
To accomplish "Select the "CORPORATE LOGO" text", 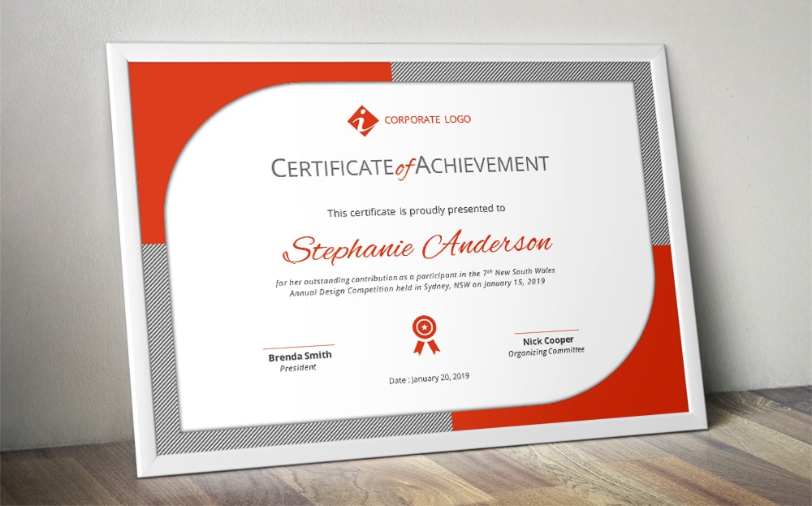I will [427, 119].
